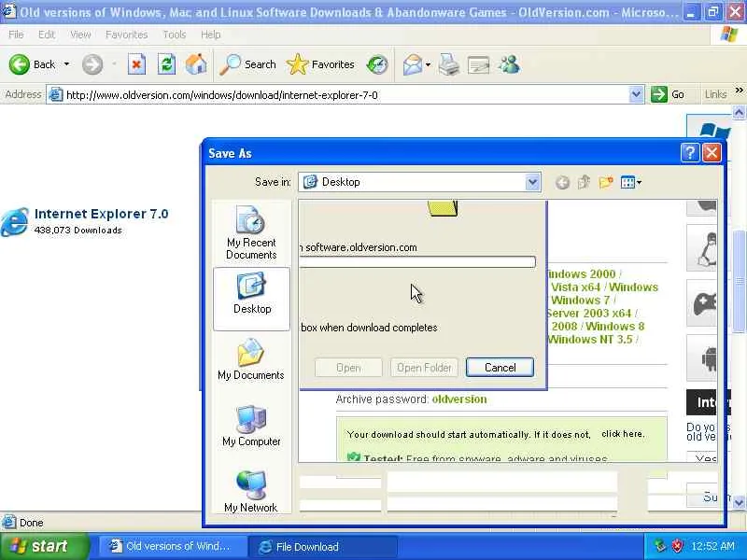The height and width of the screenshot is (560, 747).
Task: Select My Computer in places bar
Action: tap(251, 427)
